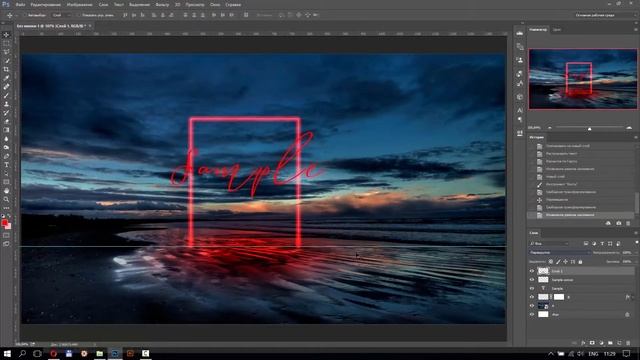
Task: Hide the Sample копия layer
Action: 532,280
